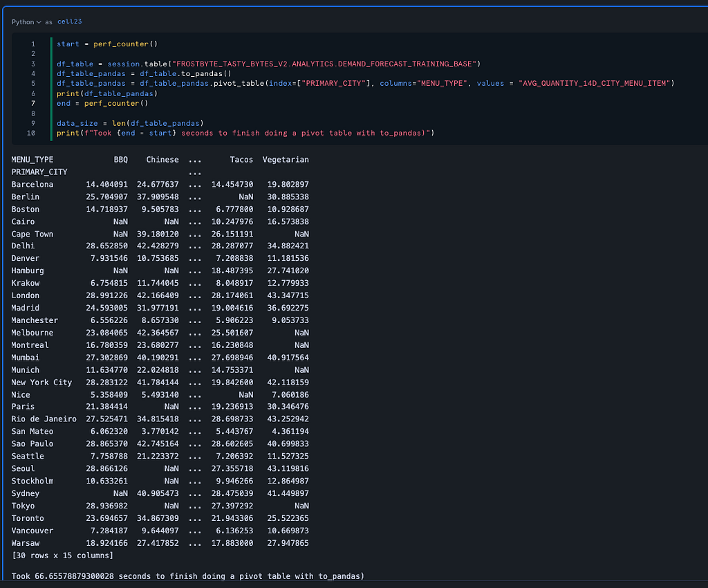The width and height of the screenshot is (708, 588).
Task: Click the Delhi row label
Action: (x=23, y=246)
